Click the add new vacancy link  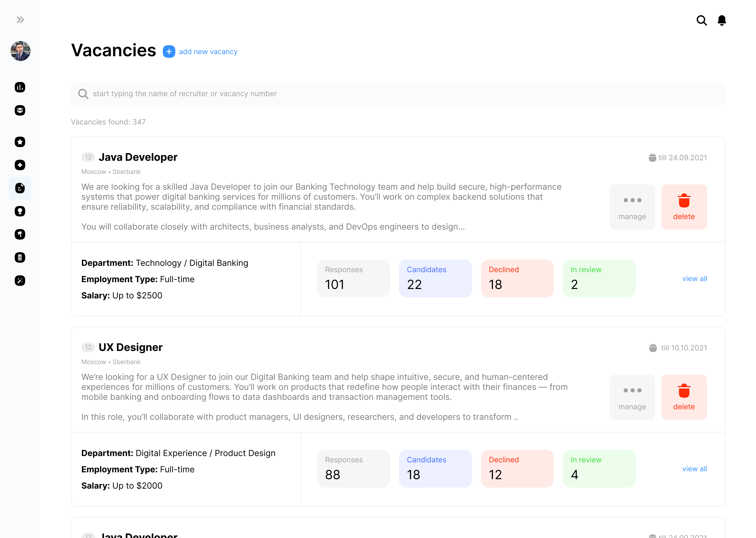(208, 52)
